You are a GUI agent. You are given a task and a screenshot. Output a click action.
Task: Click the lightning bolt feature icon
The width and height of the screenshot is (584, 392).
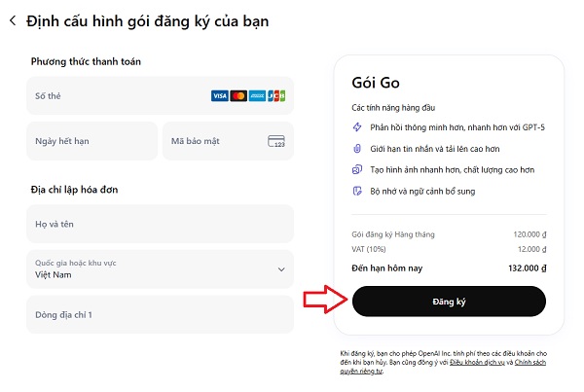[x=357, y=126]
